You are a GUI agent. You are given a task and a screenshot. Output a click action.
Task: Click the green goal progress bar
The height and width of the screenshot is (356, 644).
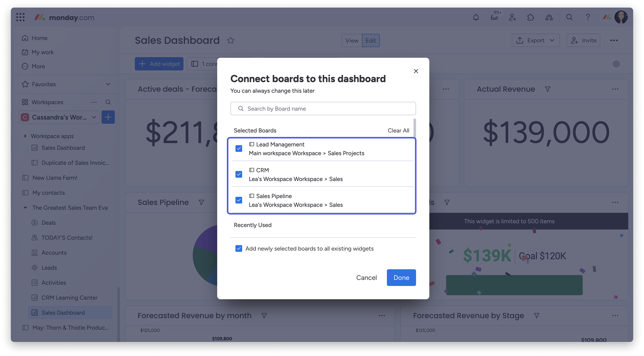pos(514,285)
